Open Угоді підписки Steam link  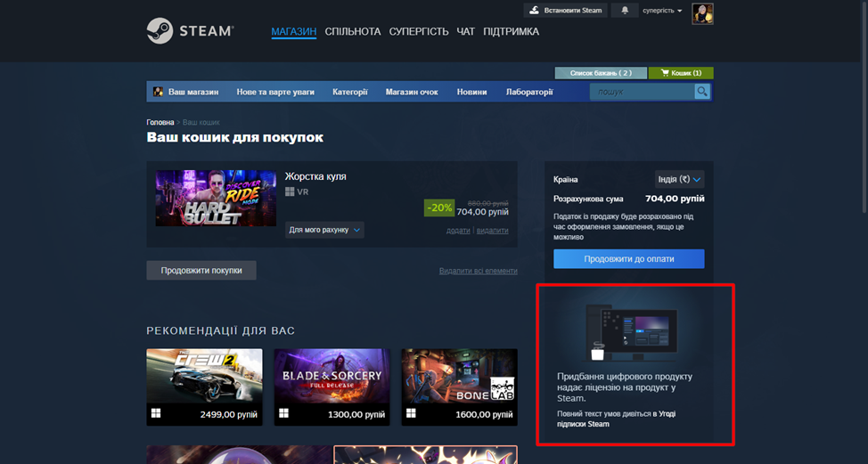(616, 419)
